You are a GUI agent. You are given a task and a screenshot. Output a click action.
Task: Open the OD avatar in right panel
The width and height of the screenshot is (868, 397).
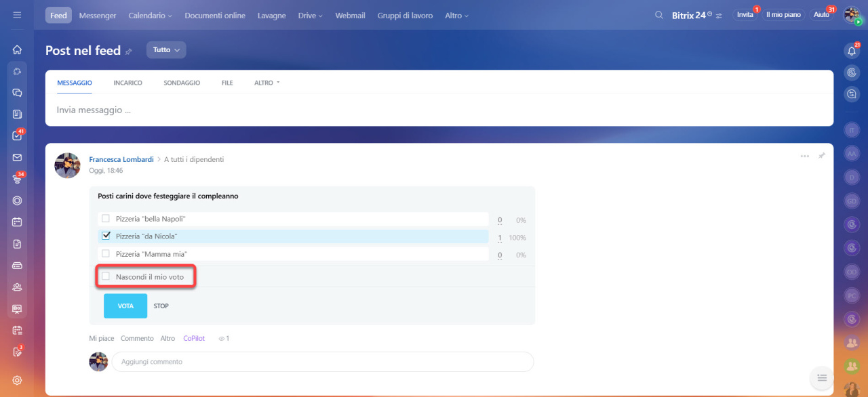click(852, 272)
